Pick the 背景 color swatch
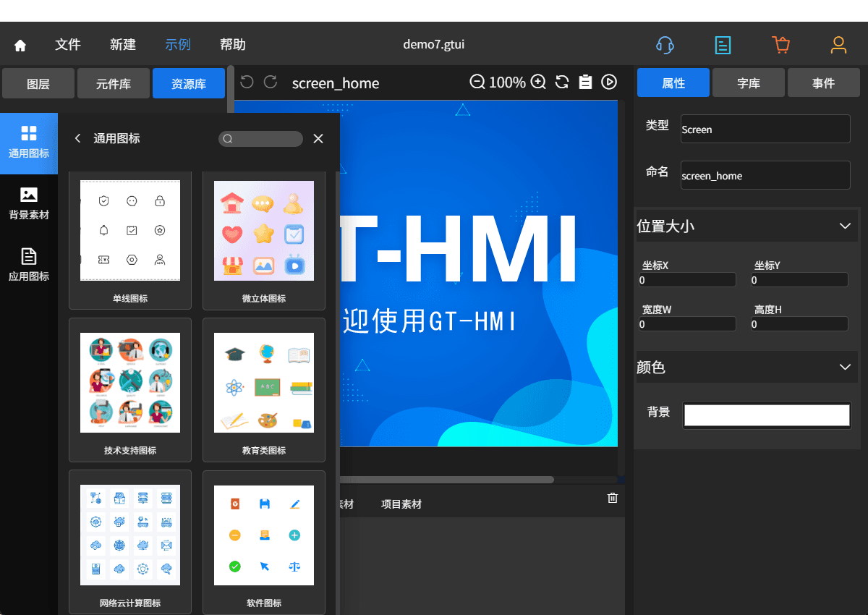The height and width of the screenshot is (615, 868). (767, 415)
